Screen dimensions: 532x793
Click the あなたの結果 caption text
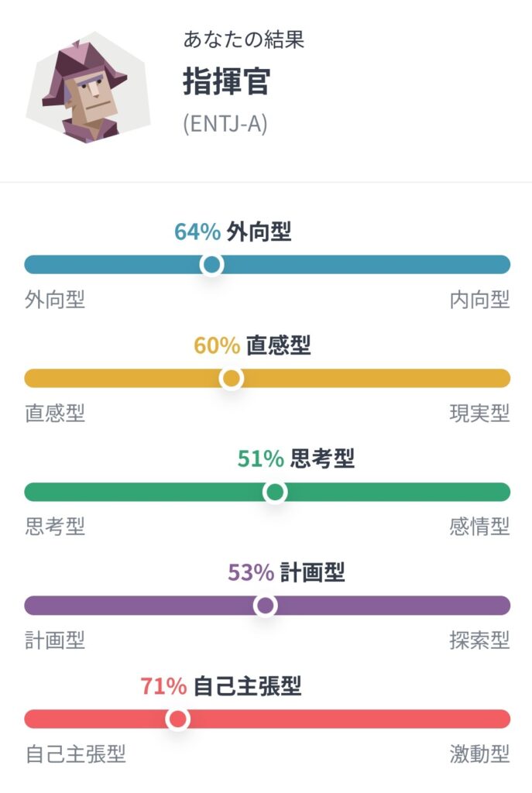tap(243, 39)
